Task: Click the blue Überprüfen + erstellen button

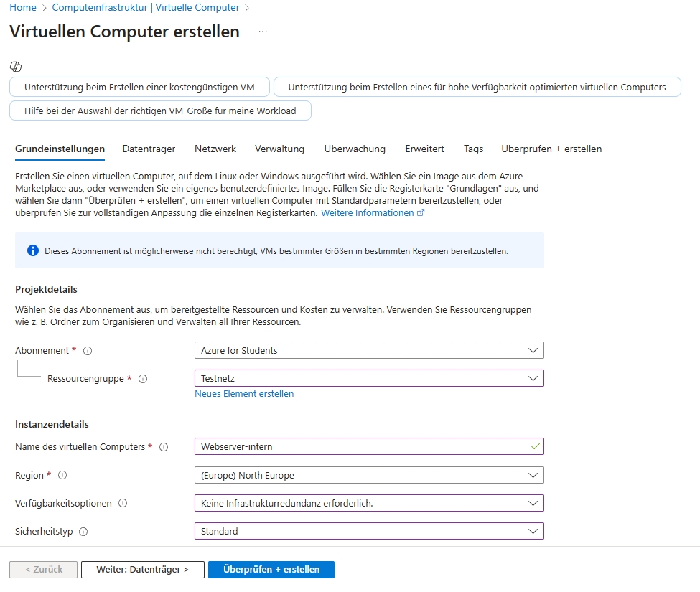Action: click(271, 569)
